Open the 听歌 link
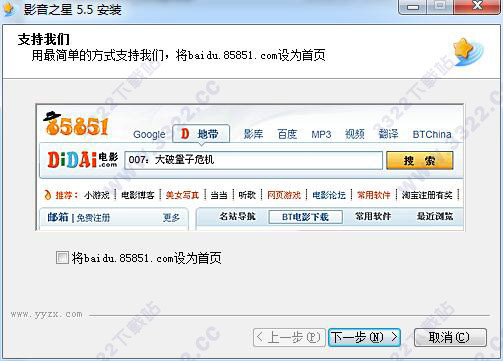The height and width of the screenshot is (361, 503). [247, 195]
